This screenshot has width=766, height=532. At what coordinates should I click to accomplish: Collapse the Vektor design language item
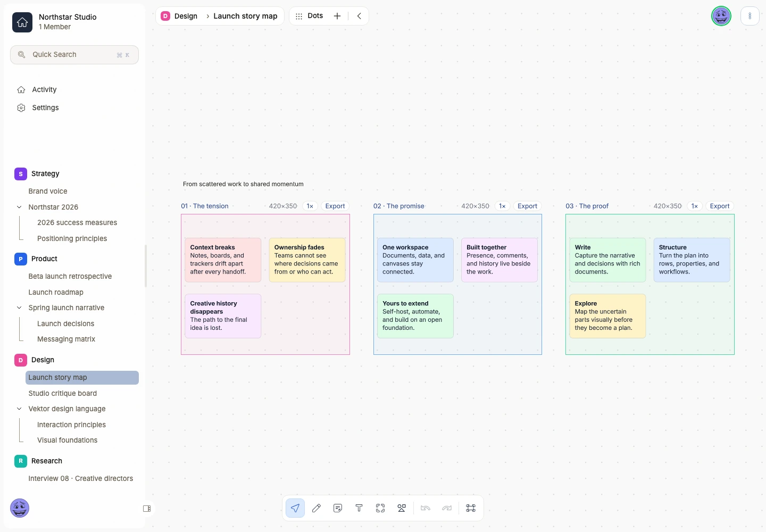[x=19, y=409]
